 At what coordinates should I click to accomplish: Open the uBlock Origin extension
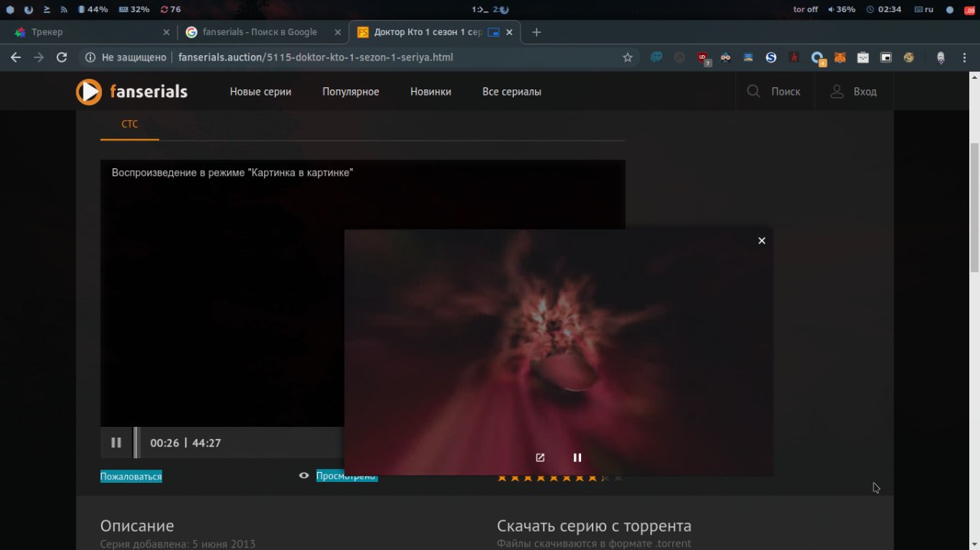tap(703, 57)
